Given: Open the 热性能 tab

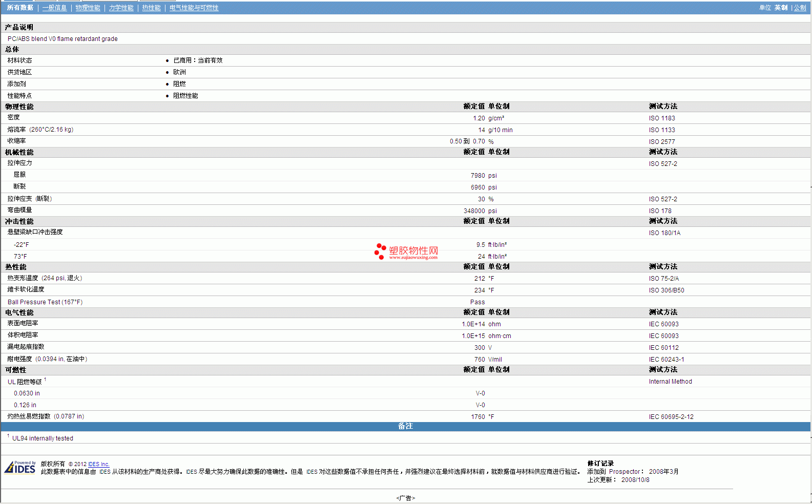Looking at the screenshot, I should coord(151,8).
